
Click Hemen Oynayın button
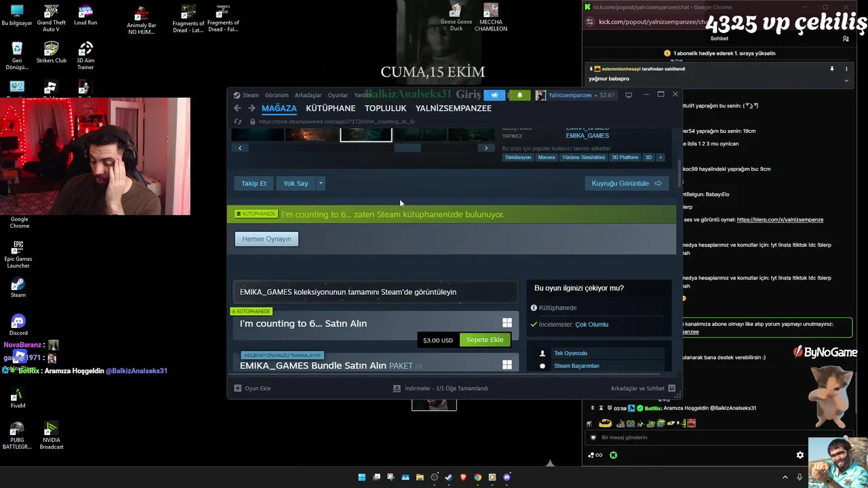click(x=267, y=239)
